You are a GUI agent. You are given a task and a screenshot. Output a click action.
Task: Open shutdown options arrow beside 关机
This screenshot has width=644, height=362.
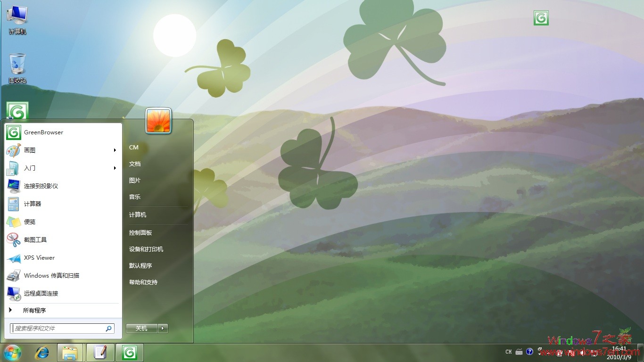click(x=163, y=328)
